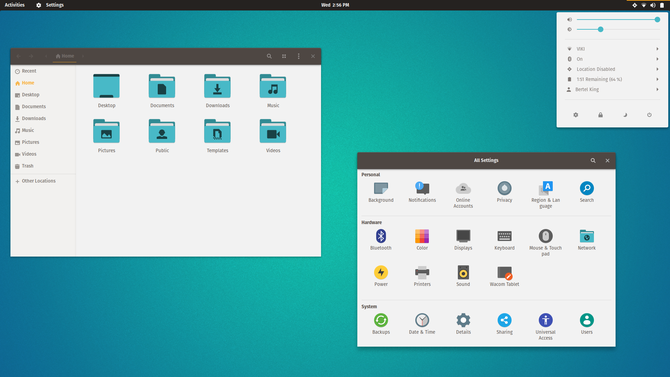Viewport: 670px width, 377px height.
Task: Click volume indicator in top bar
Action: (652, 5)
